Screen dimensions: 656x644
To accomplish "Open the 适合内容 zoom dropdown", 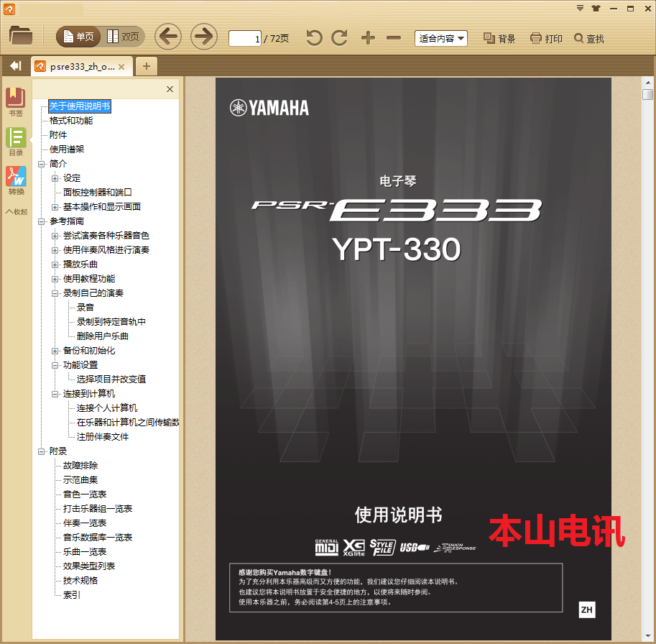I will coord(440,39).
